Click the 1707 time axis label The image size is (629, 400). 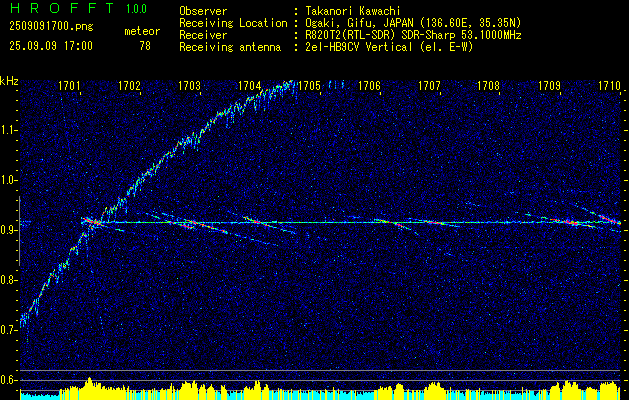(x=429, y=85)
